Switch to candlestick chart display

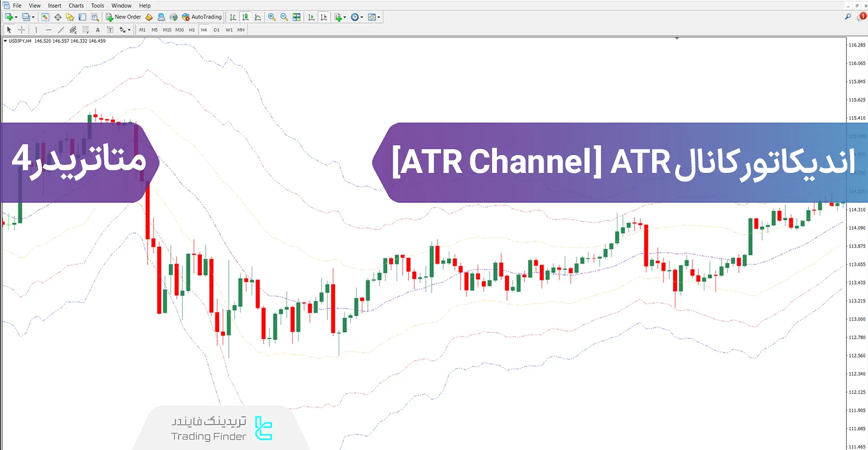[x=245, y=17]
